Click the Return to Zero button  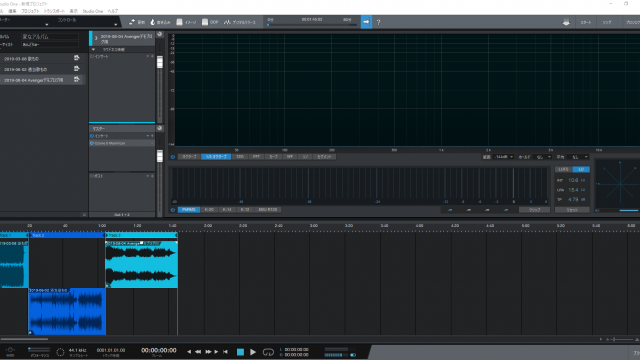pos(225,352)
